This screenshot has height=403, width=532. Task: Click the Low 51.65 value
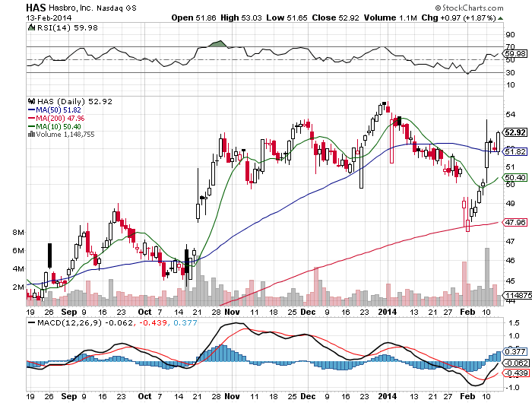click(x=287, y=17)
